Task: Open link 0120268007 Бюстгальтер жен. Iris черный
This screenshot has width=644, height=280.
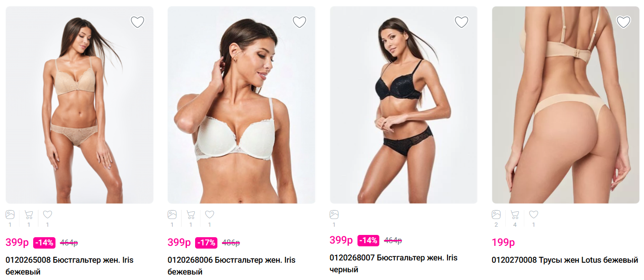Action: coord(393,264)
